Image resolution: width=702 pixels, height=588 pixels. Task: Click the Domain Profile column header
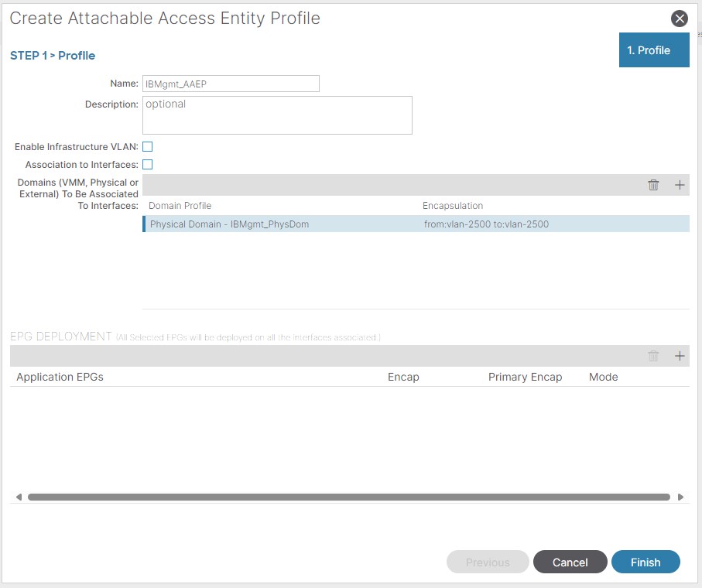pos(180,206)
